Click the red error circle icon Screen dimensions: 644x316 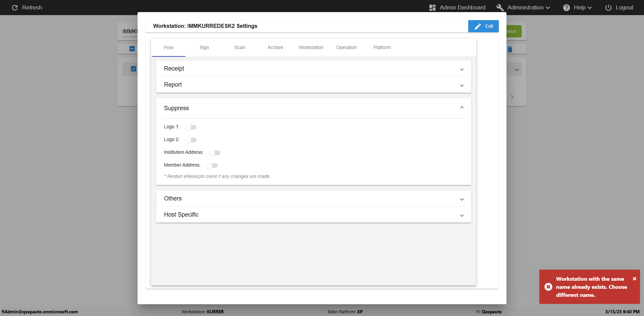(x=548, y=287)
